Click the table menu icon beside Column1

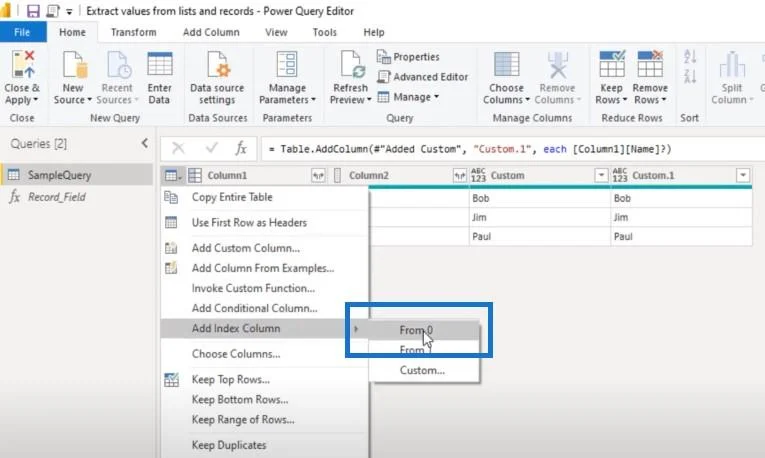pos(173,175)
